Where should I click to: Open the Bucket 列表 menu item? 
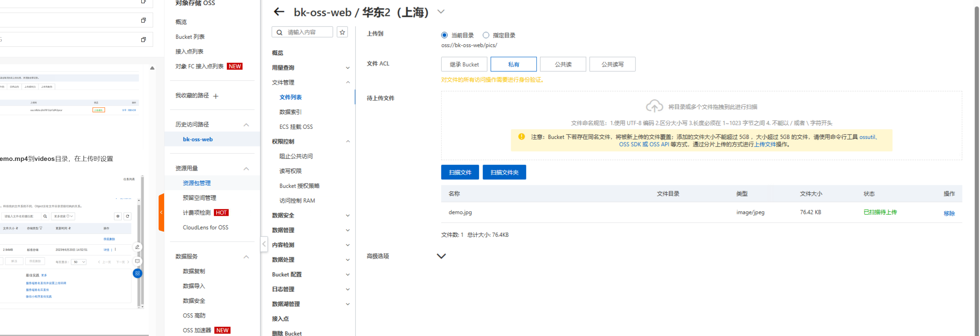(190, 37)
